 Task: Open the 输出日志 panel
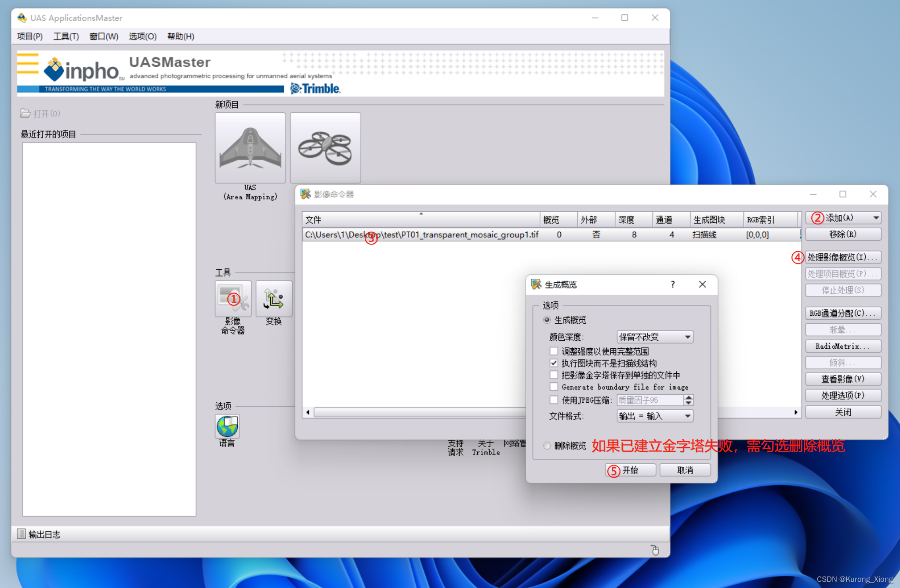tap(39, 534)
